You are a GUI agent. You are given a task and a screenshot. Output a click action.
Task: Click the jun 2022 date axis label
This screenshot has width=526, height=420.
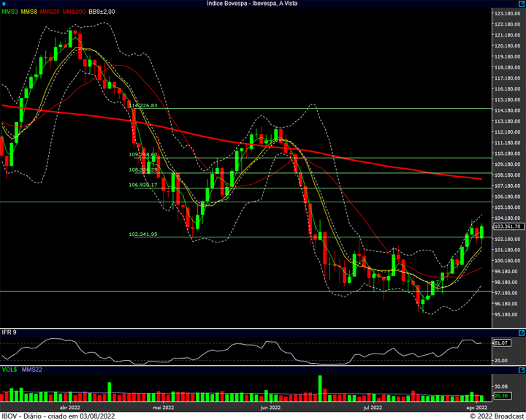270,408
